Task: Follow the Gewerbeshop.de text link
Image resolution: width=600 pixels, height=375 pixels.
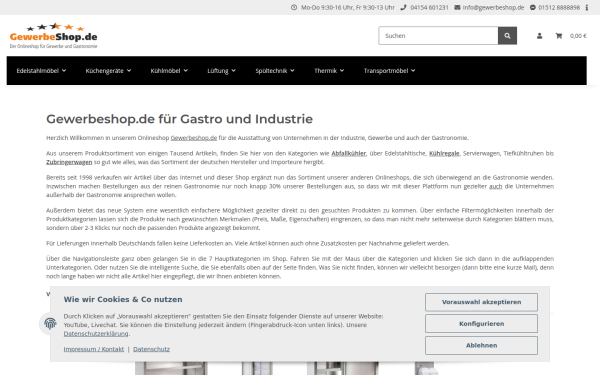Action: 194,138
